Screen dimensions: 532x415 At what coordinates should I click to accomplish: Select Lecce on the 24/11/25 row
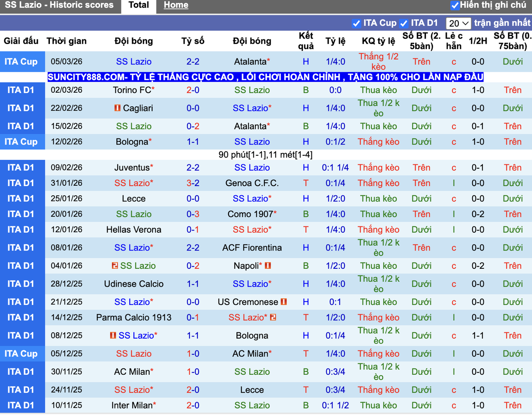[x=252, y=390]
